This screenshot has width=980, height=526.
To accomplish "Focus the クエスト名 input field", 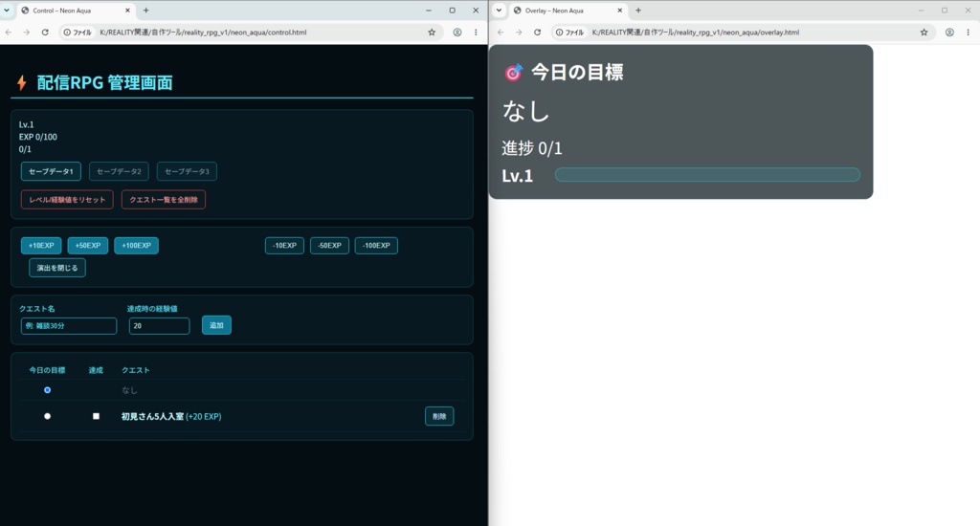I will [x=69, y=325].
